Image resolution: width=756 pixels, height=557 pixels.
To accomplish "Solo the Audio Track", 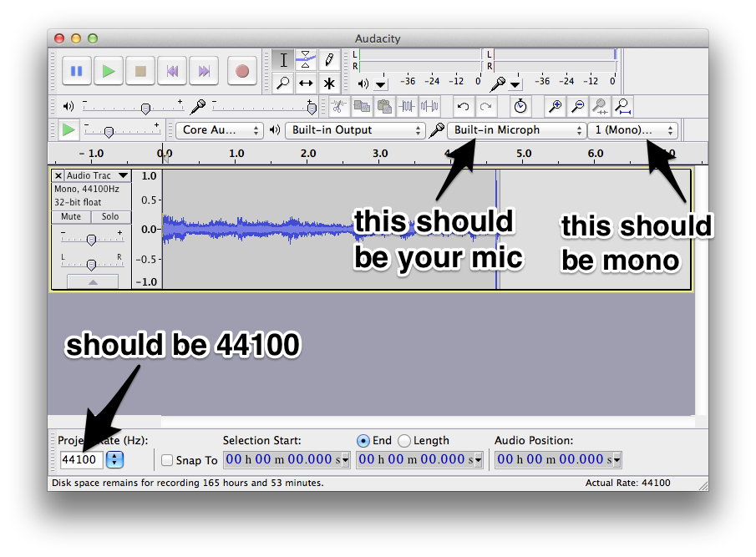I will [110, 217].
